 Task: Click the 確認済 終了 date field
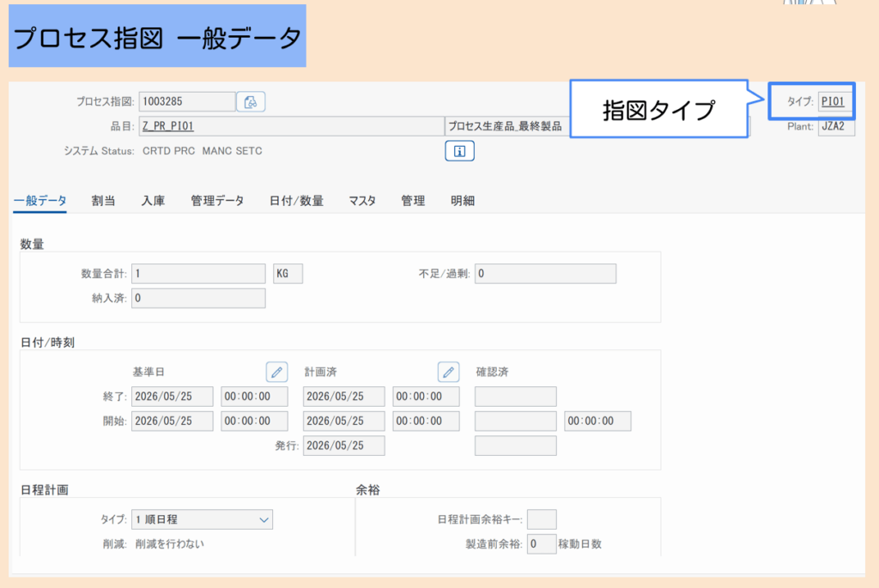[516, 397]
